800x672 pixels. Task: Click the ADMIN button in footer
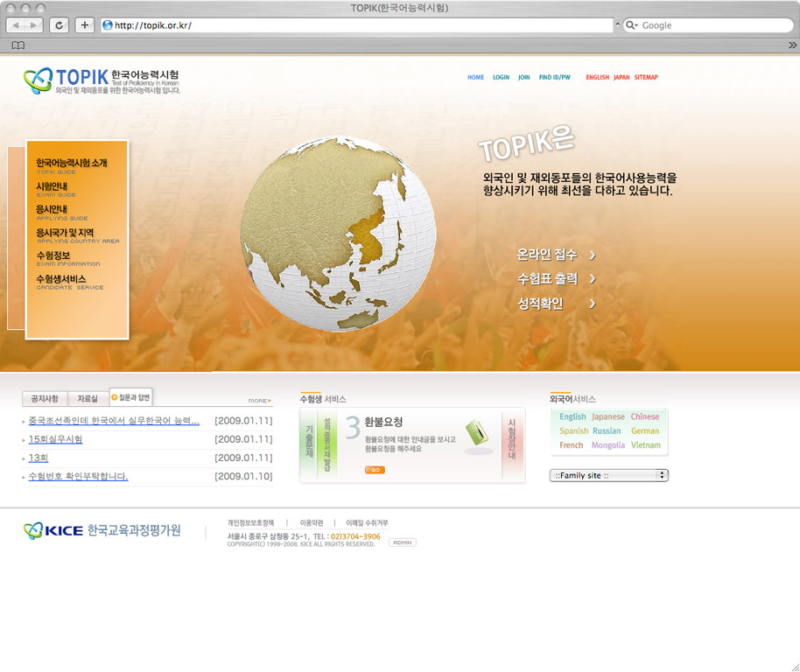[402, 542]
